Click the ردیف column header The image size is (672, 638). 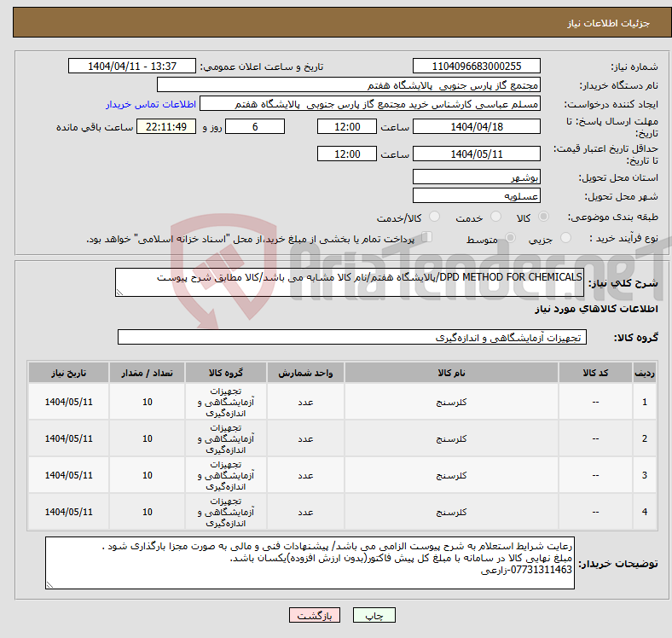pyautogui.click(x=644, y=372)
